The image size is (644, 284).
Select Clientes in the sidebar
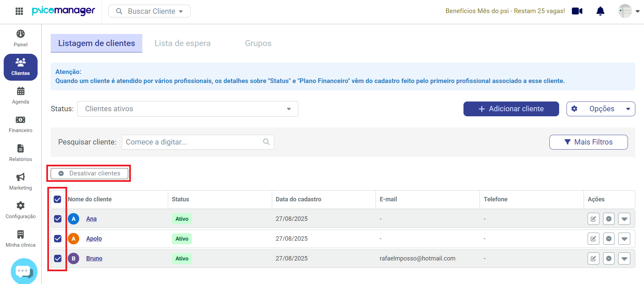pyautogui.click(x=20, y=67)
